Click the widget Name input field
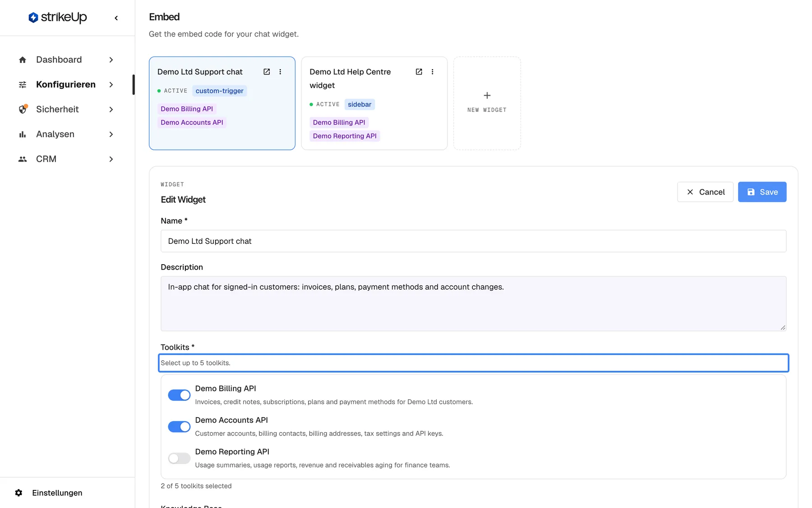Screen dimensions: 812x508 [473, 241]
